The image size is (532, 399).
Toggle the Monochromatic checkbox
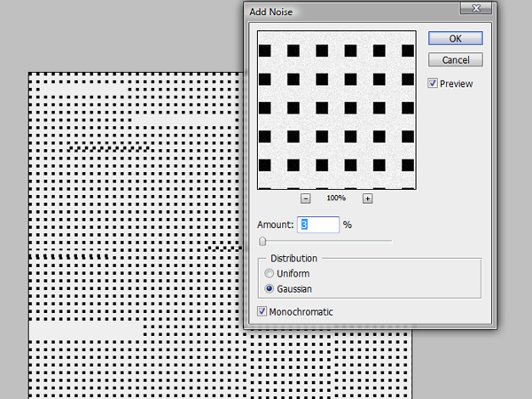262,311
